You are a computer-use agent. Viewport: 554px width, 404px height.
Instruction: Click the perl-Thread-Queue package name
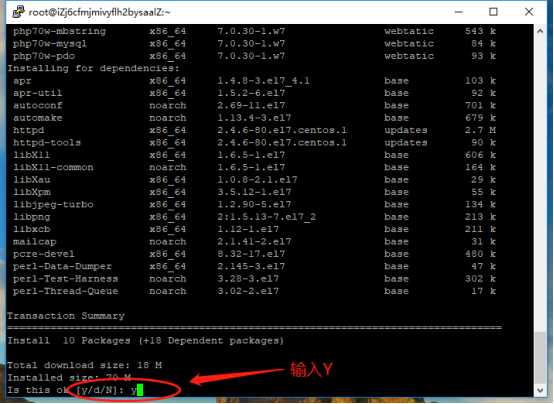[65, 291]
